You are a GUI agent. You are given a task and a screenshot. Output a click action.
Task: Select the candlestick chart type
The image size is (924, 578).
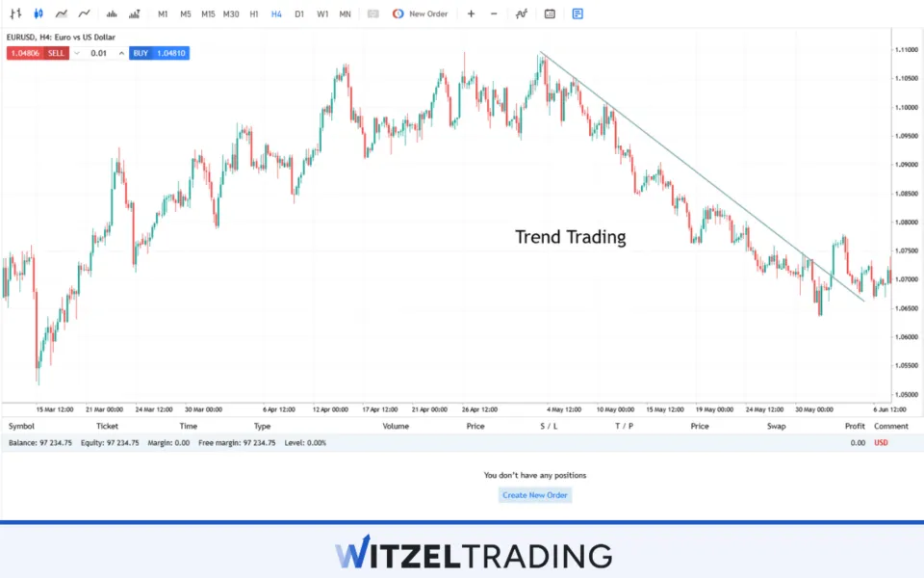click(x=38, y=14)
